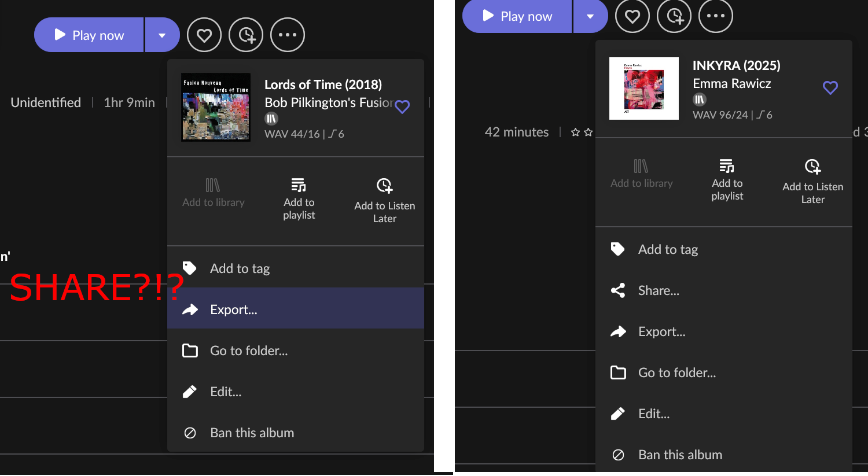The width and height of the screenshot is (868, 476).
Task: Toggle the left toolbar heart favorite icon
Action: click(204, 35)
